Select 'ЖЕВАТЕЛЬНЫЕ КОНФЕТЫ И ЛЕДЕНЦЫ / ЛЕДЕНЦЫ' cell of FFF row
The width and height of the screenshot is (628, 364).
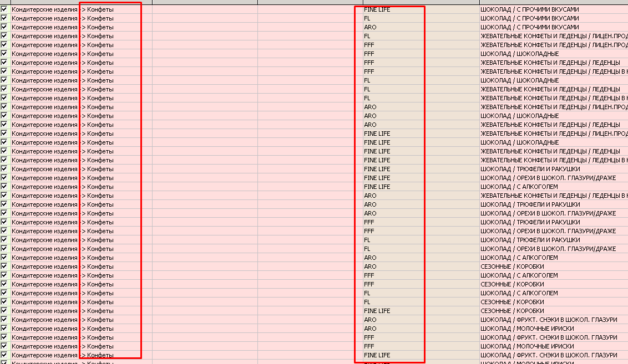pyautogui.click(x=554, y=63)
